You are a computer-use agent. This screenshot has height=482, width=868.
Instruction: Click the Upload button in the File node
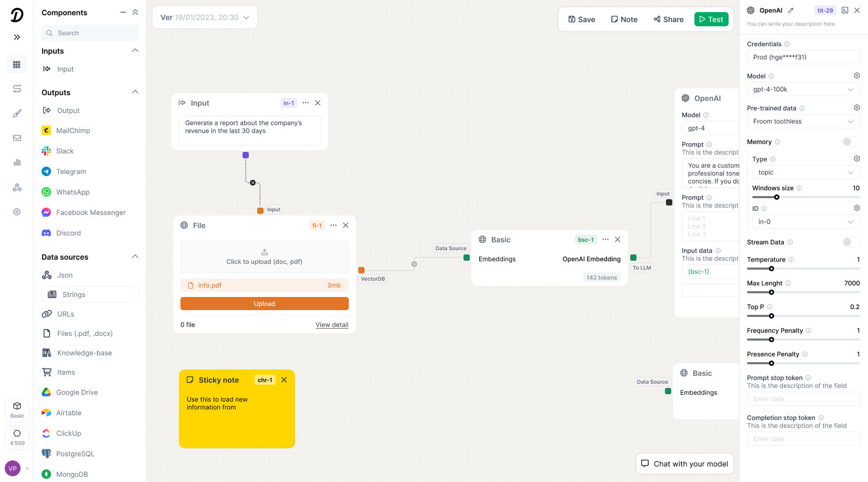[264, 303]
